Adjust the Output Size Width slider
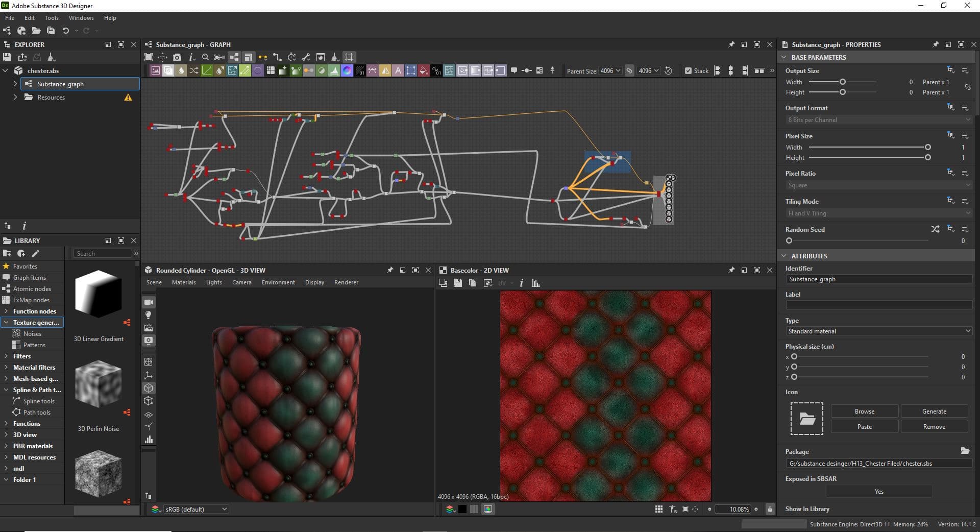The width and height of the screenshot is (980, 532). click(843, 82)
